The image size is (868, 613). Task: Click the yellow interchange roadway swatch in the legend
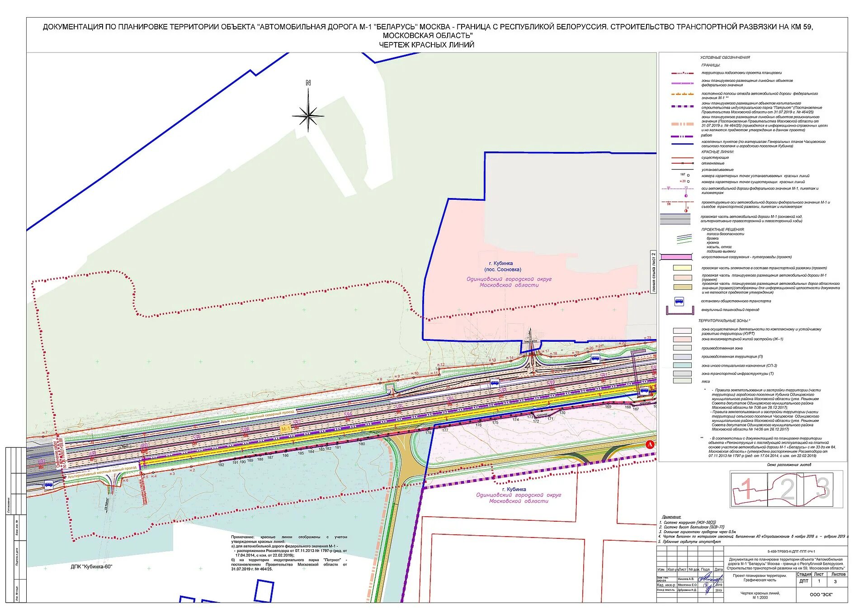pyautogui.click(x=682, y=268)
